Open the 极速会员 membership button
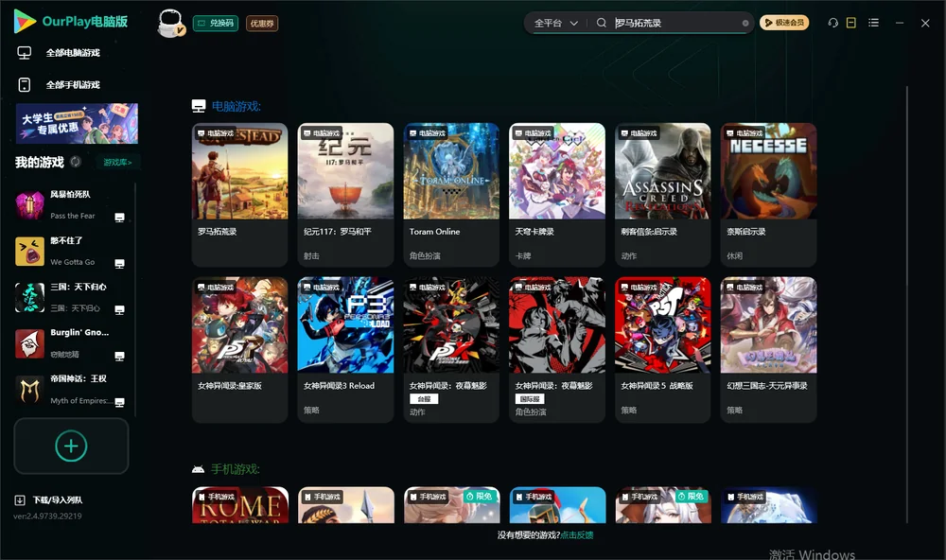The width and height of the screenshot is (946, 560). pyautogui.click(x=784, y=23)
